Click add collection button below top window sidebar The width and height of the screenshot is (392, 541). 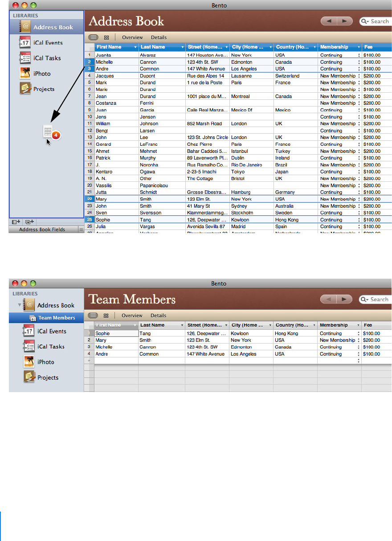point(30,221)
